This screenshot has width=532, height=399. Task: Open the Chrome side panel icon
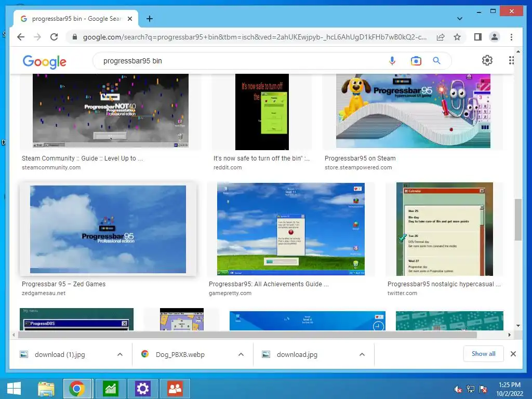click(x=478, y=37)
